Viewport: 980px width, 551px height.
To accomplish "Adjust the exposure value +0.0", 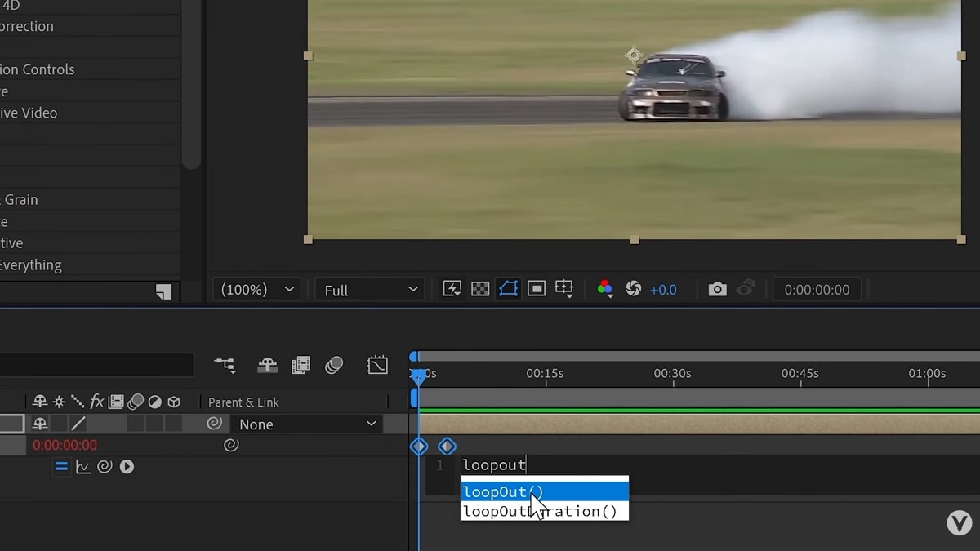I will 663,290.
